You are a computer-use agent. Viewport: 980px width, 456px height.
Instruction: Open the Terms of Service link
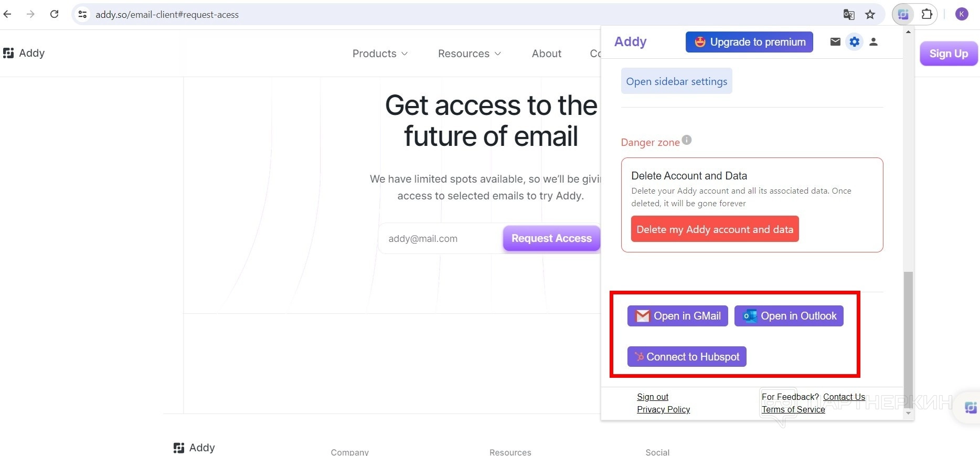click(793, 409)
